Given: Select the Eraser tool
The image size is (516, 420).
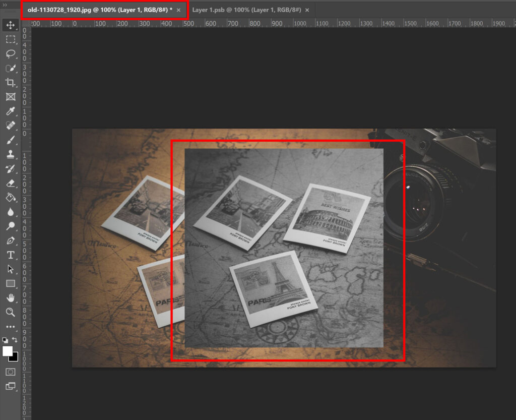Looking at the screenshot, I should tap(10, 184).
